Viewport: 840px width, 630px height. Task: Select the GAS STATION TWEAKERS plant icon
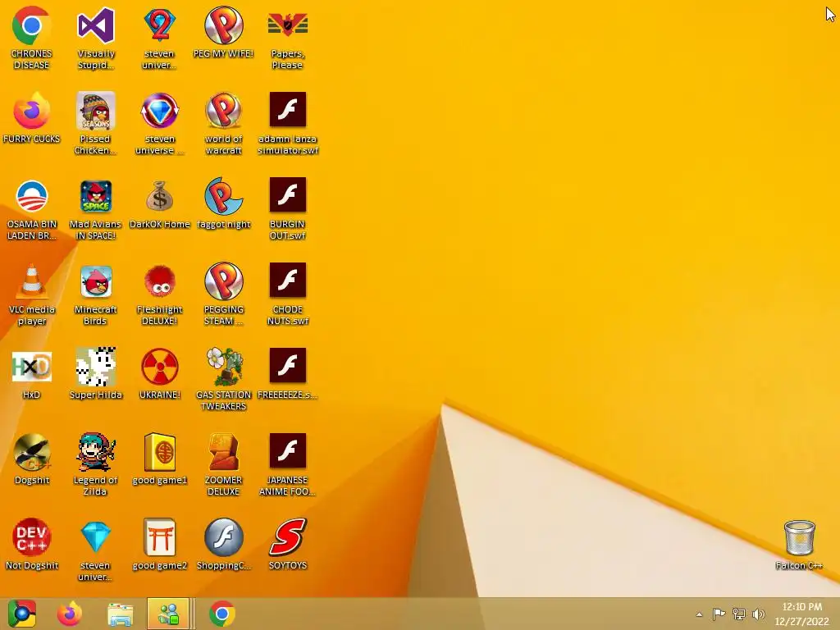[x=223, y=379]
